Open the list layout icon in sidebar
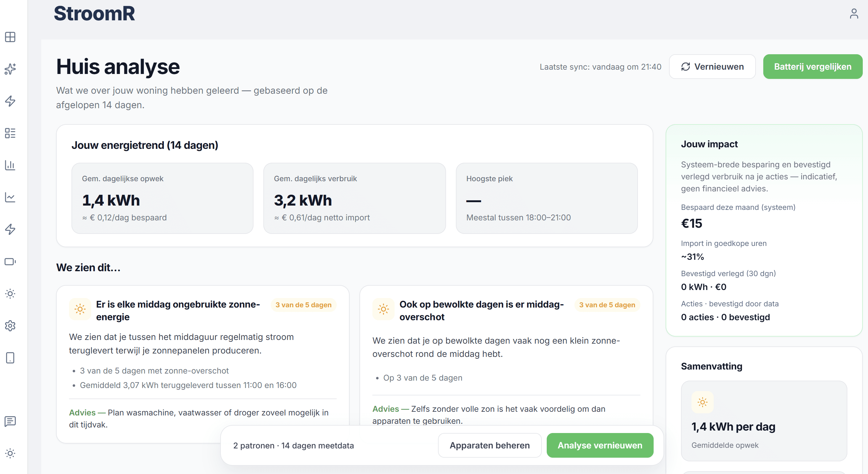 (x=10, y=133)
